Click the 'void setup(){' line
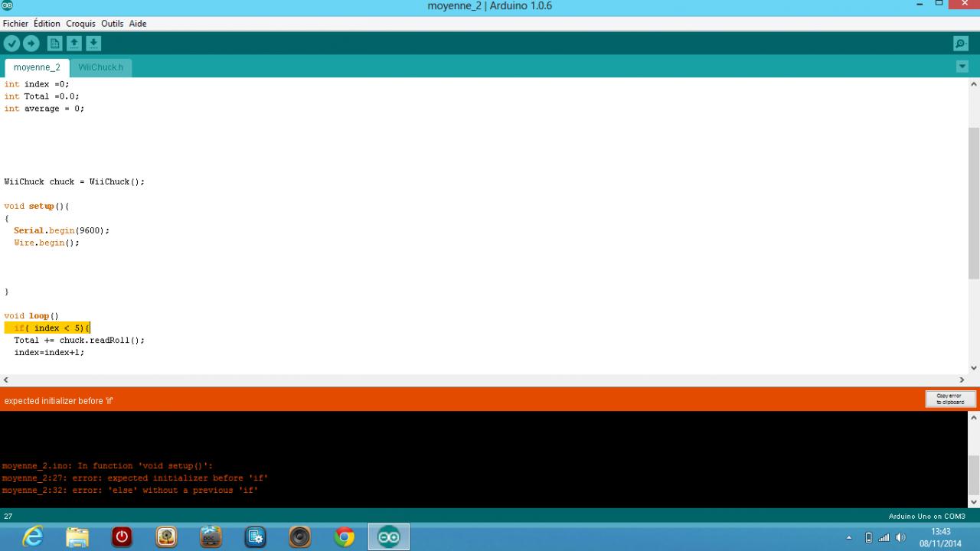980x551 pixels. [x=37, y=207]
